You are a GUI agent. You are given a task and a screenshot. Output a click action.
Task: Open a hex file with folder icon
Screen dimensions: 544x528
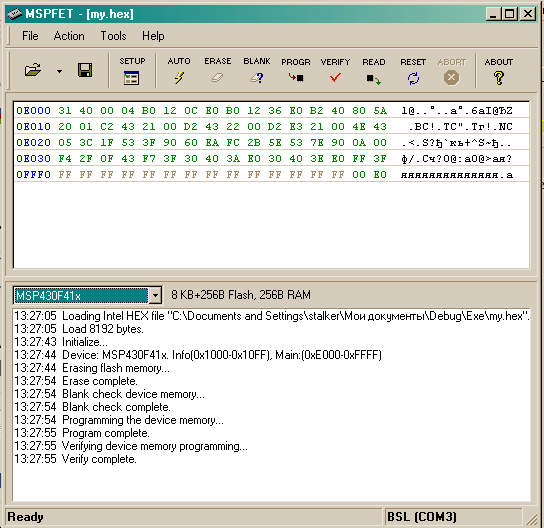point(33,70)
